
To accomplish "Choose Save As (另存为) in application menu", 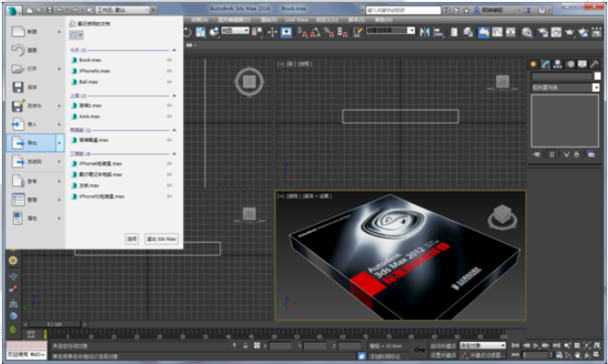I will coord(35,105).
